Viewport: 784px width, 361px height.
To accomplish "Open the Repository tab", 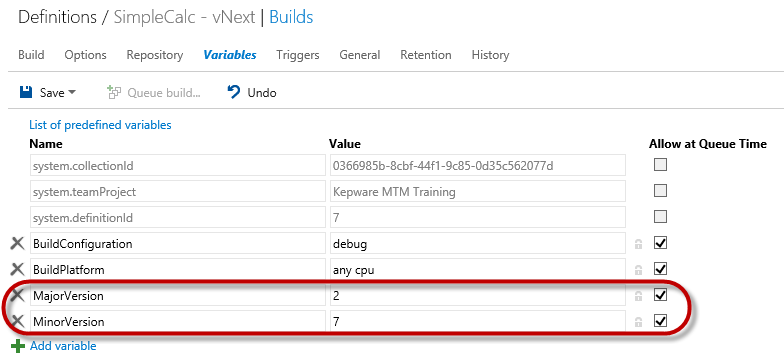I will click(x=154, y=55).
